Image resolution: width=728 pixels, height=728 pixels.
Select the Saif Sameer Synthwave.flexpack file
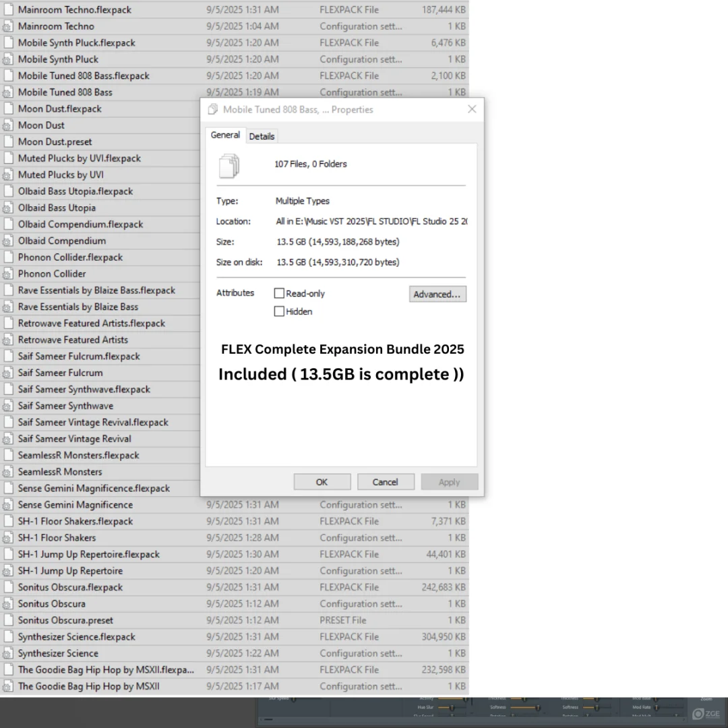click(x=84, y=390)
